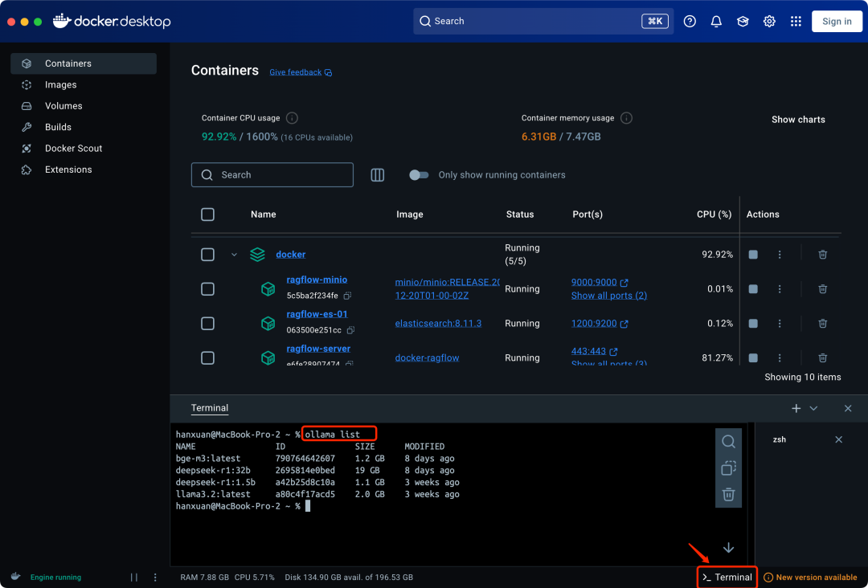Open more actions for ragflow-server
This screenshot has width=868, height=588.
pyautogui.click(x=780, y=358)
